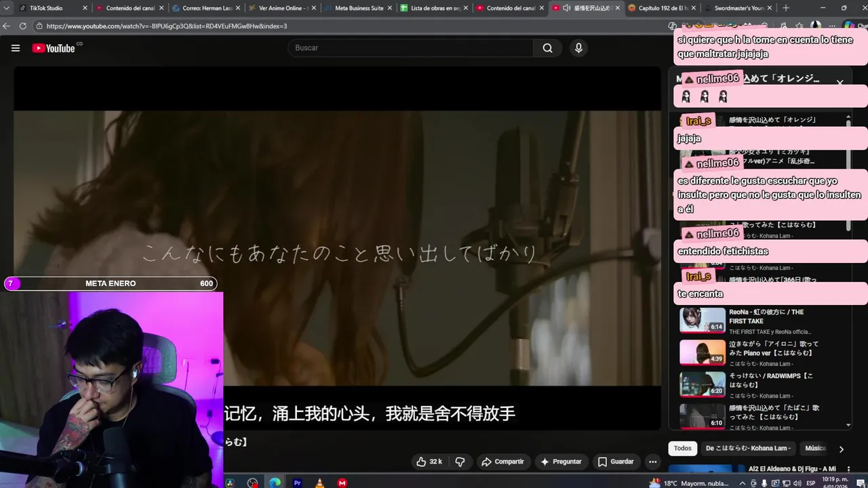Open a new browser tab with plus

[786, 8]
